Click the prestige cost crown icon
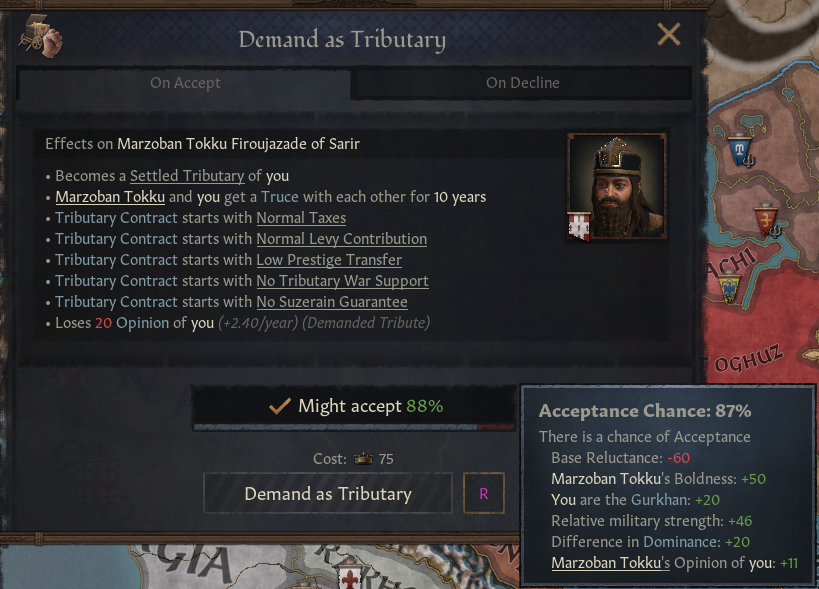Viewport: 819px width, 589px height. coord(363,459)
